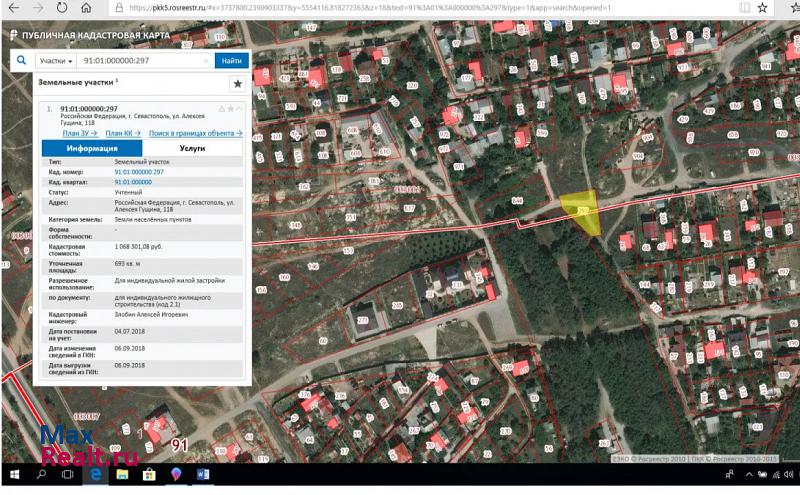Viewport: 800px width, 495px height.
Task: Click the search magnifier icon
Action: tap(21, 61)
